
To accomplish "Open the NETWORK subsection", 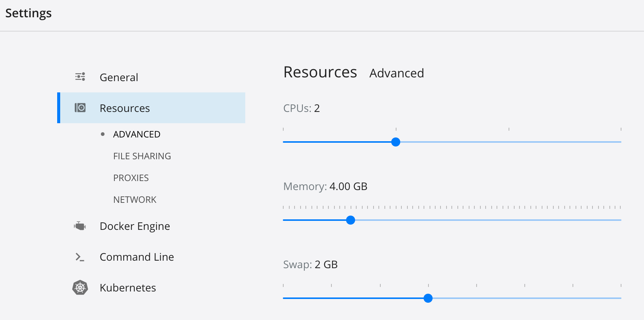I will pos(135,200).
